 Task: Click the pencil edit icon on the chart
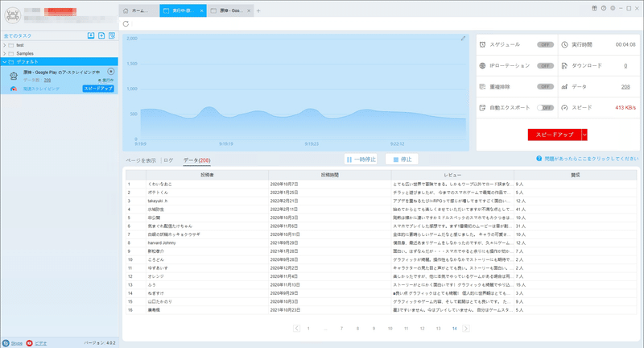[x=463, y=38]
